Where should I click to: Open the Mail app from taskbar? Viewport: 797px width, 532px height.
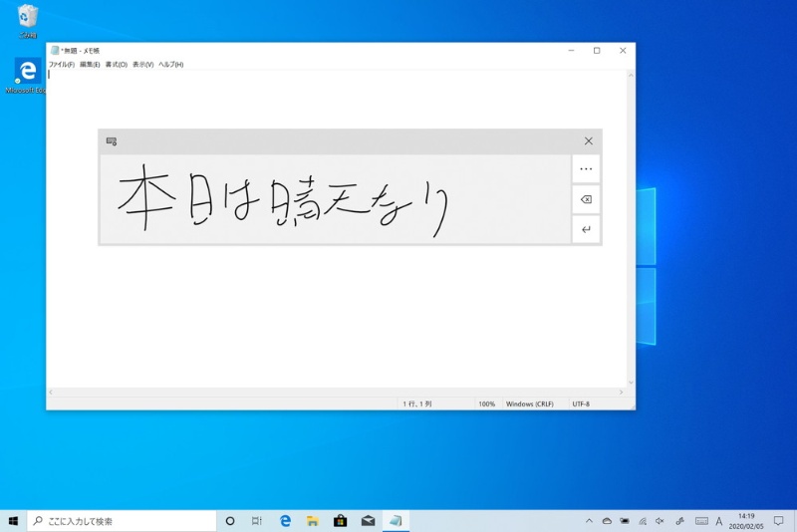tap(368, 520)
